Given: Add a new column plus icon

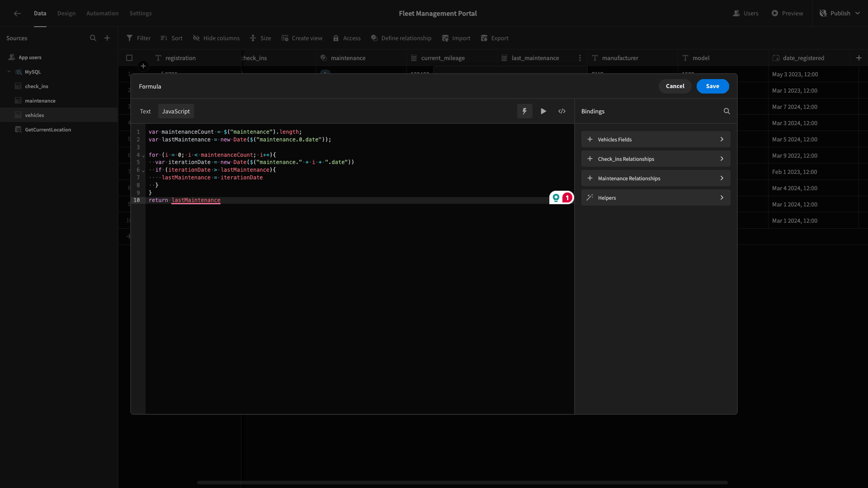Looking at the screenshot, I should click(x=859, y=58).
